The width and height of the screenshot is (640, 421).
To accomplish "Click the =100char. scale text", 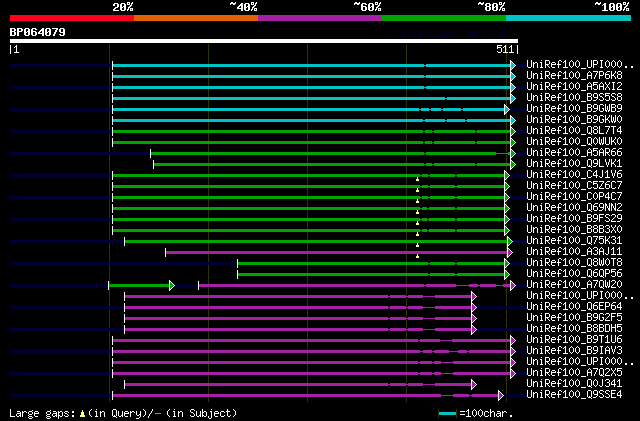I will [486, 413].
